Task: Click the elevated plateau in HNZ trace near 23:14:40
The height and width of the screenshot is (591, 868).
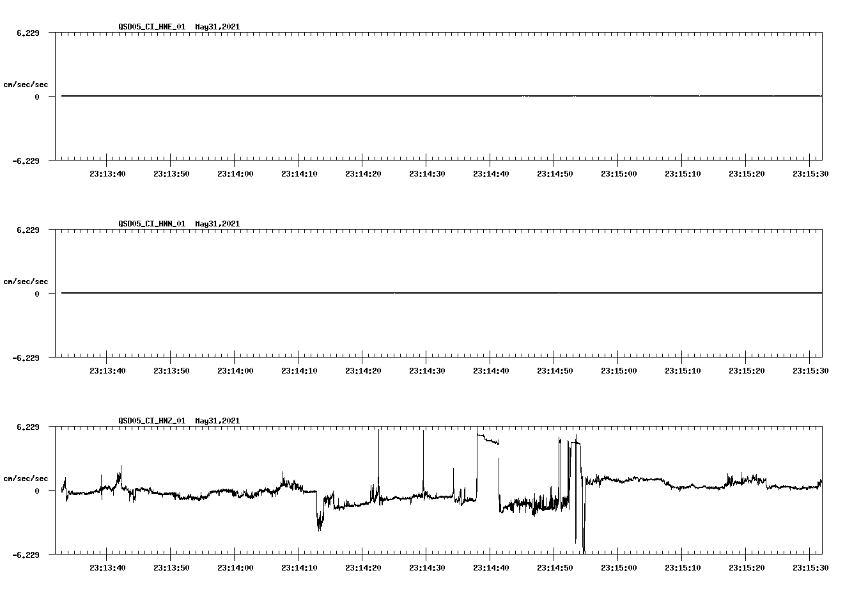Action: tap(488, 439)
